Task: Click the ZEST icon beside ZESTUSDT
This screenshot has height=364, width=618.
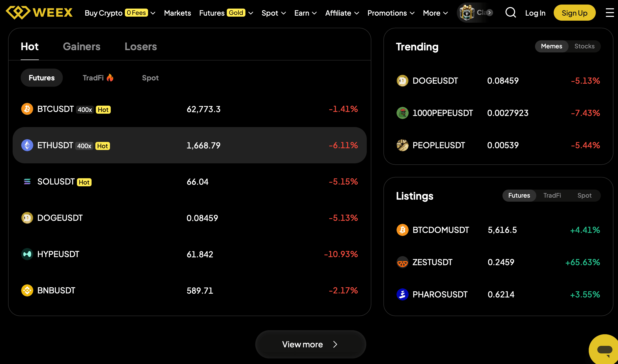Action: 403,262
